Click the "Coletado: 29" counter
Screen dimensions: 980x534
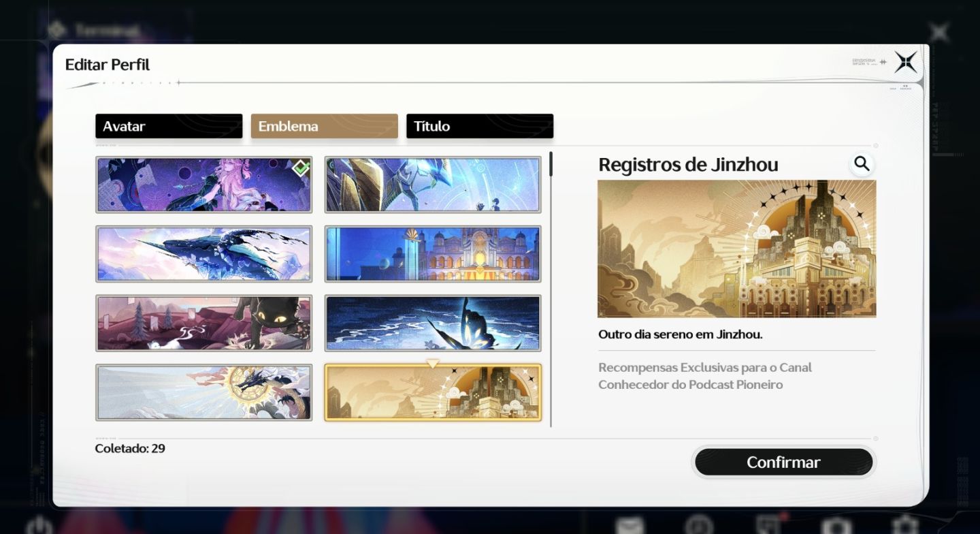pyautogui.click(x=130, y=448)
